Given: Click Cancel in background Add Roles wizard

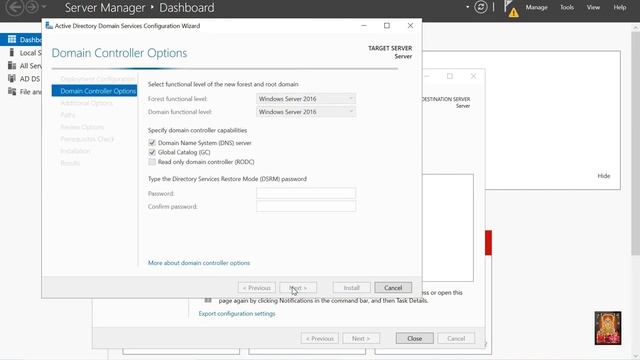Looking at the screenshot, I should tap(456, 338).
